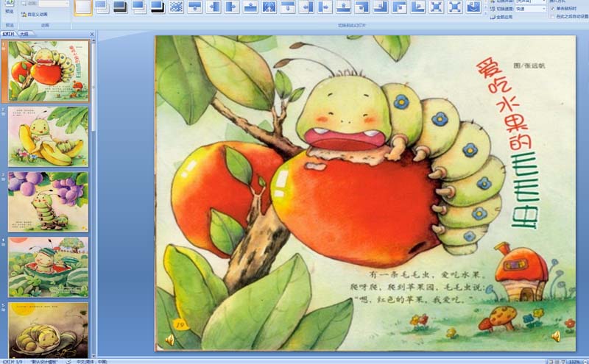The width and height of the screenshot is (589, 364).
Task: Click the thumbnail pane scroll up arrow
Action: pyautogui.click(x=94, y=41)
